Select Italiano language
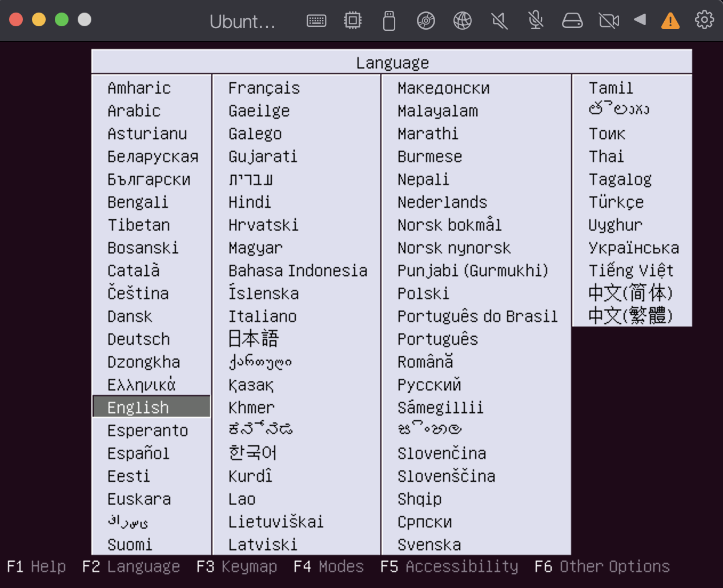 [x=263, y=316]
